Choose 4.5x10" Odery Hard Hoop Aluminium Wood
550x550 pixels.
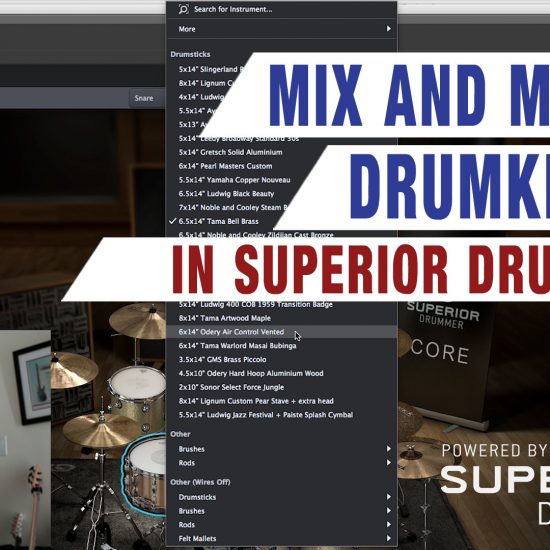[x=251, y=373]
